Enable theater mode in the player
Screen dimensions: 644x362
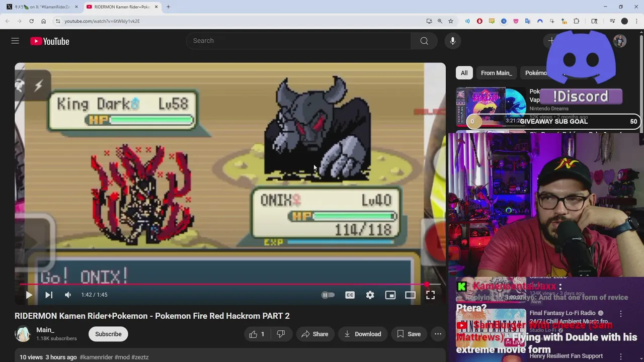pos(411,295)
